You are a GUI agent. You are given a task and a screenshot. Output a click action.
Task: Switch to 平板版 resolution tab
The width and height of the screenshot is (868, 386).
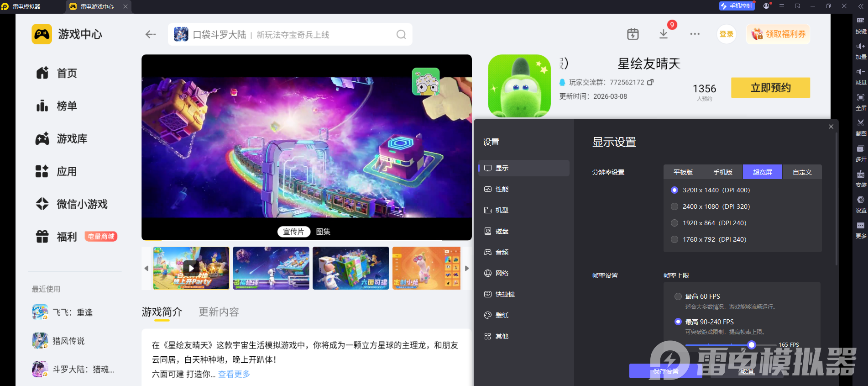tap(683, 172)
